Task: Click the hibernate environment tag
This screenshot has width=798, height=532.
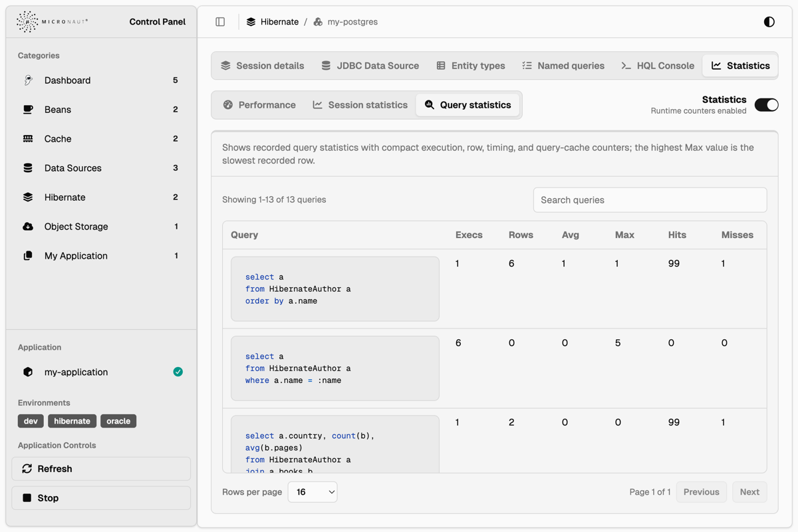Action: tap(72, 421)
